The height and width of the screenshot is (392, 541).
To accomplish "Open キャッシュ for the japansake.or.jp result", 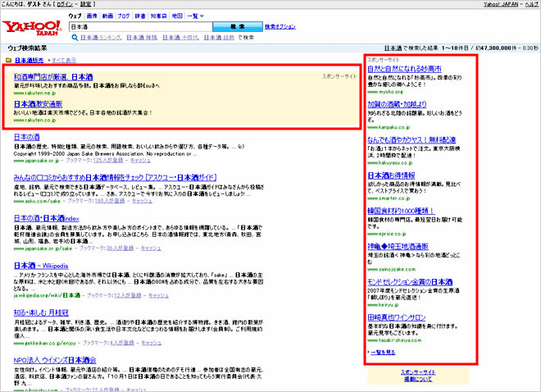I will (x=140, y=161).
